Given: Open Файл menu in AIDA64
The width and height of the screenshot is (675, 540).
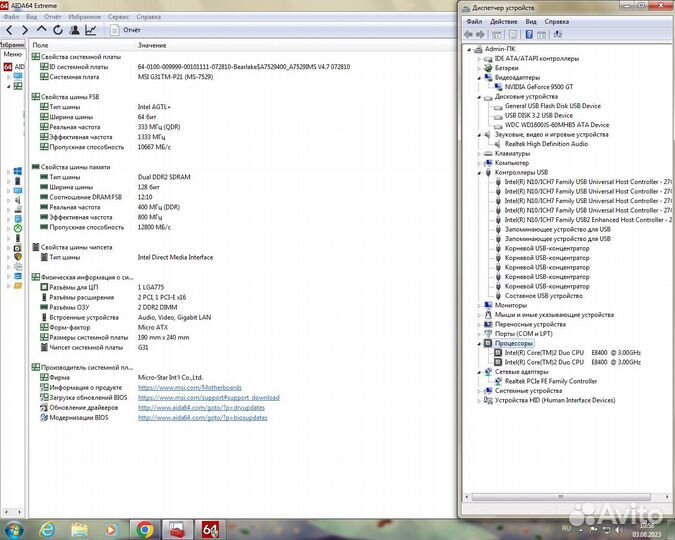Looking at the screenshot, I should pos(12,17).
